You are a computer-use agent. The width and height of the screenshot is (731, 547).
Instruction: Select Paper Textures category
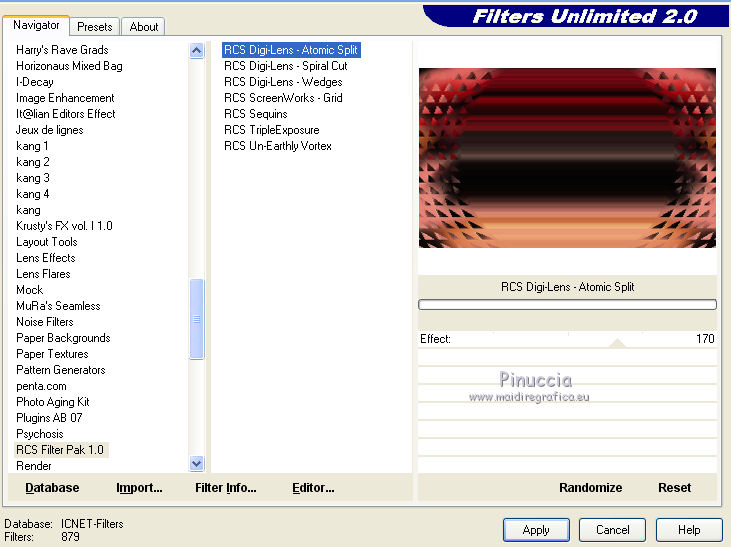click(x=52, y=354)
